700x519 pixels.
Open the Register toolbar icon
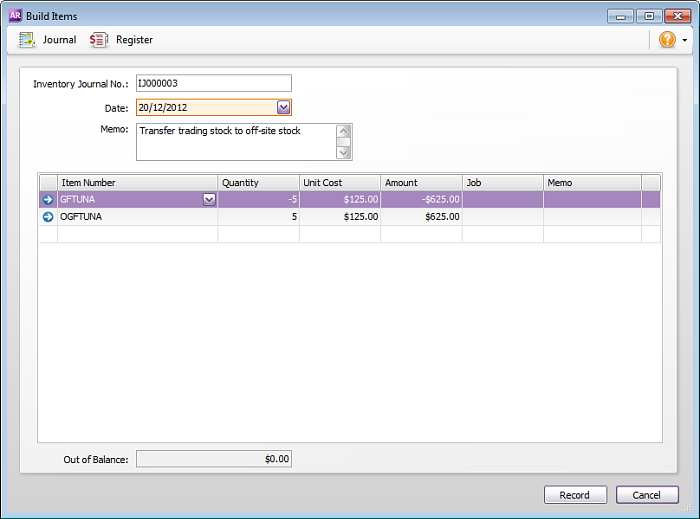click(x=98, y=40)
